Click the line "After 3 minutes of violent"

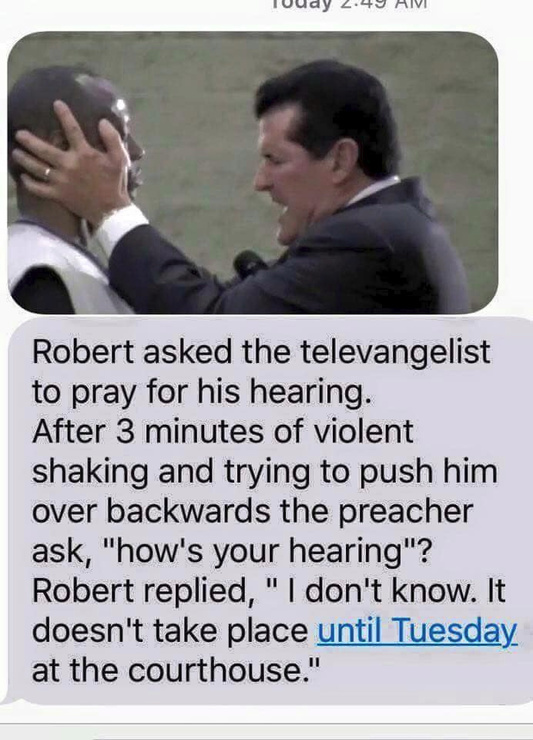pyautogui.click(x=223, y=432)
